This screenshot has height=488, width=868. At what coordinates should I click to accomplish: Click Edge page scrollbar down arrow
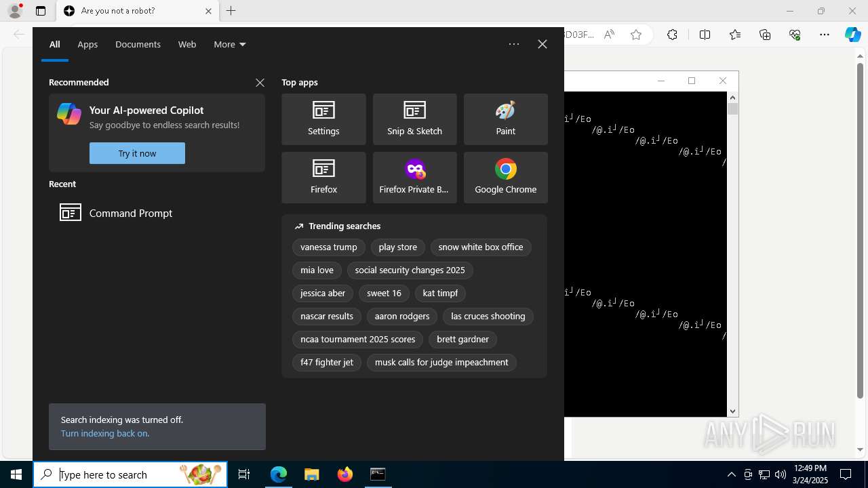pyautogui.click(x=861, y=449)
